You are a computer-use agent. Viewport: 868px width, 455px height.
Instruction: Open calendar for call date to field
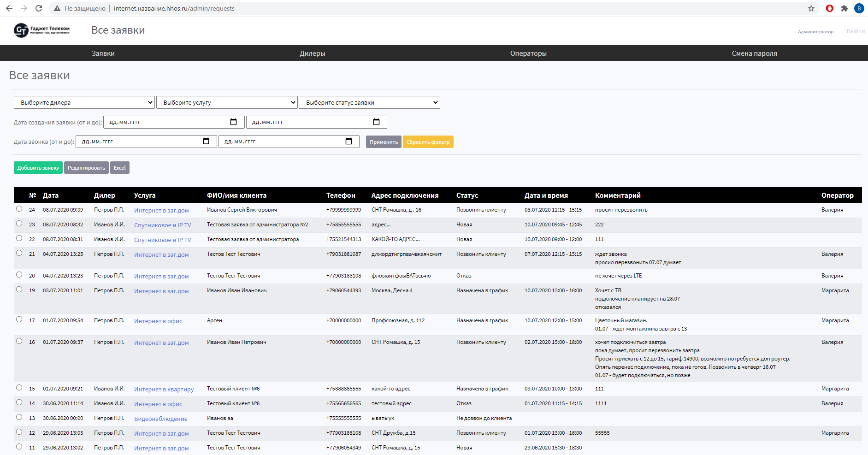[349, 142]
